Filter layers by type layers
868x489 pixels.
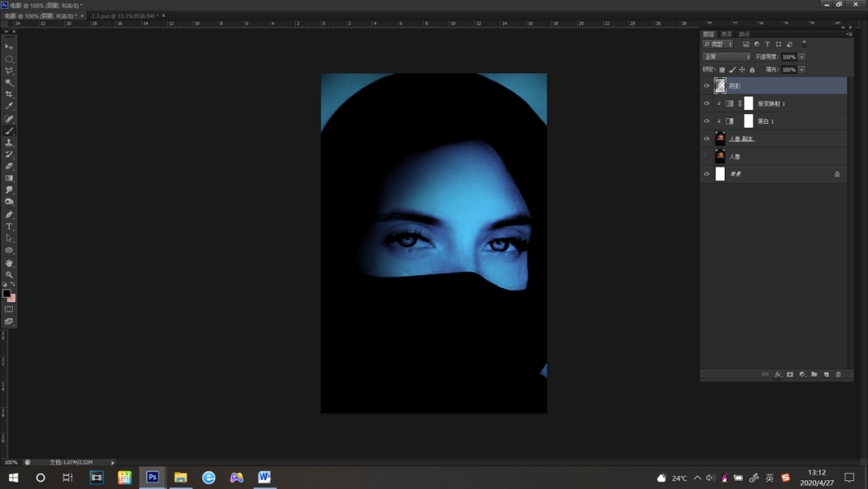[768, 43]
